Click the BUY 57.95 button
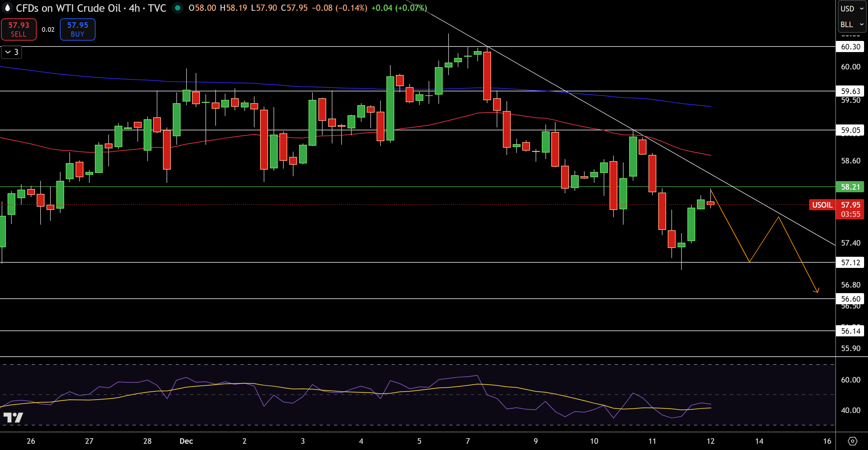 coord(78,29)
